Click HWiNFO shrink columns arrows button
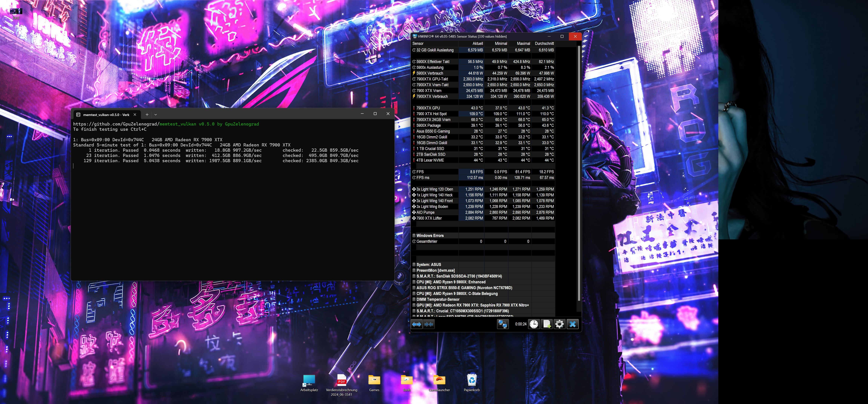Viewport: 868px width, 404px height. [x=429, y=324]
